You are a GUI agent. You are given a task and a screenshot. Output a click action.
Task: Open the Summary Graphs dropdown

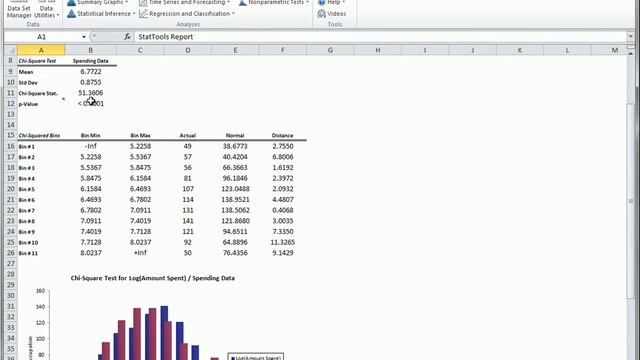[98, 2]
